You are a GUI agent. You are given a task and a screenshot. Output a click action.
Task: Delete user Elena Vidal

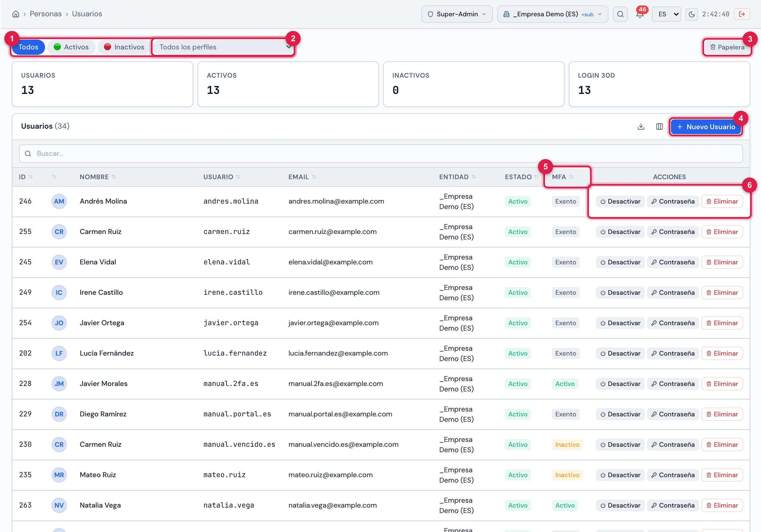click(722, 262)
